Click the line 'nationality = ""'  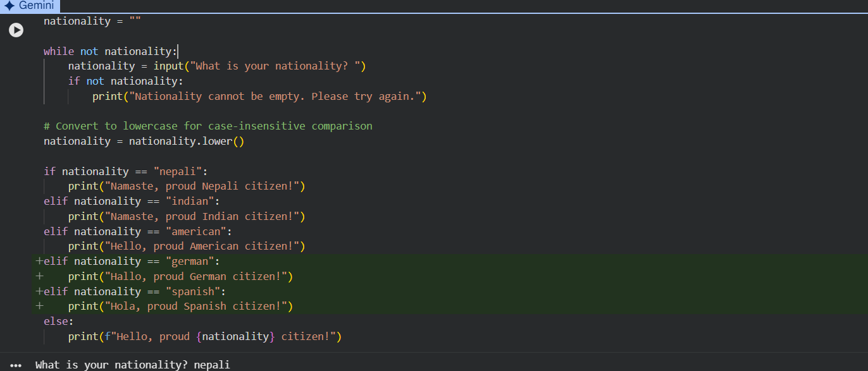click(92, 21)
